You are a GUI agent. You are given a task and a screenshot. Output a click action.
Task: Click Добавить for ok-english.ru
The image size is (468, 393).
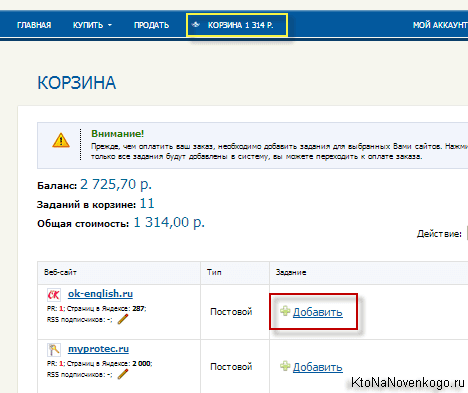pyautogui.click(x=317, y=312)
